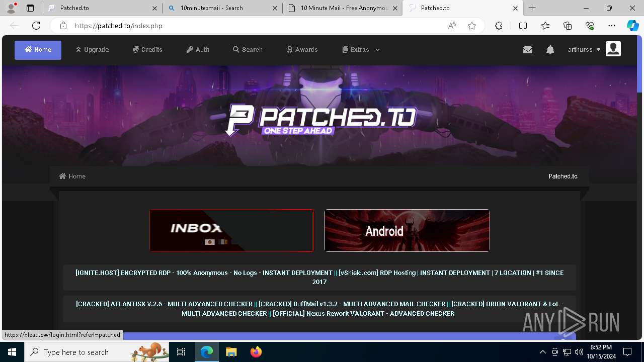The image size is (644, 362).
Task: Open OFFICIAL Nexus Rework VALORANT link
Action: [x=364, y=313]
